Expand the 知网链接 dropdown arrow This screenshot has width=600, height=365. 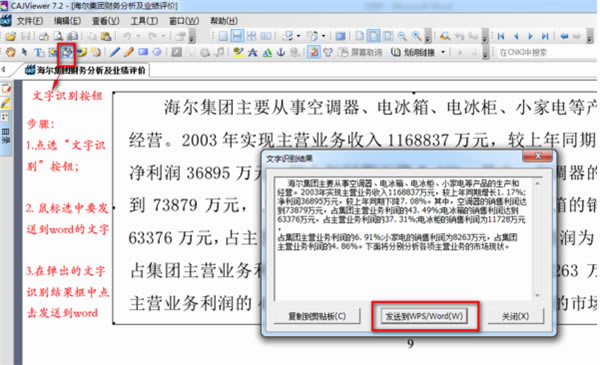[x=443, y=52]
